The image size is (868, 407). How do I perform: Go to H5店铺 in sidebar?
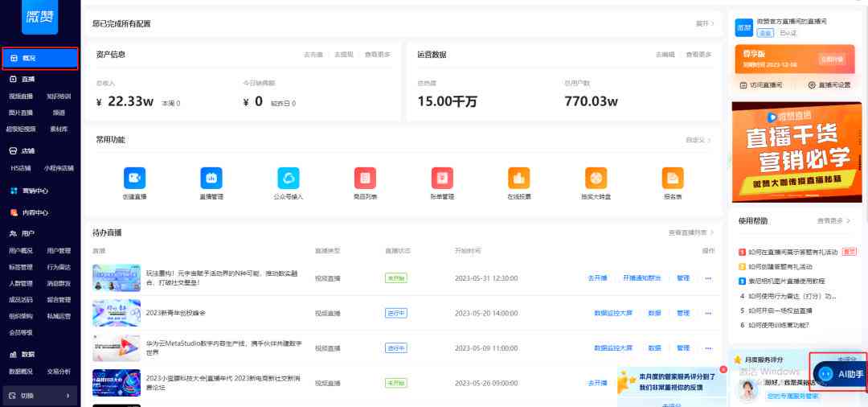click(21, 168)
